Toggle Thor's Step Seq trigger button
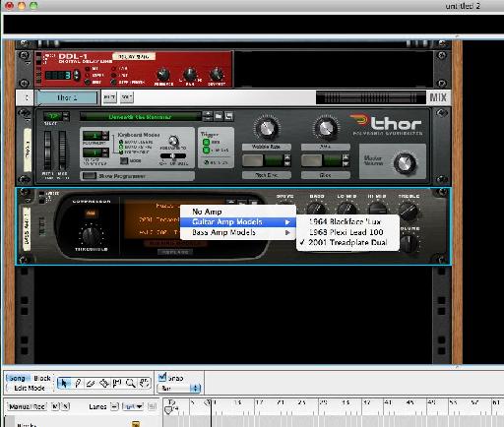 (x=207, y=151)
